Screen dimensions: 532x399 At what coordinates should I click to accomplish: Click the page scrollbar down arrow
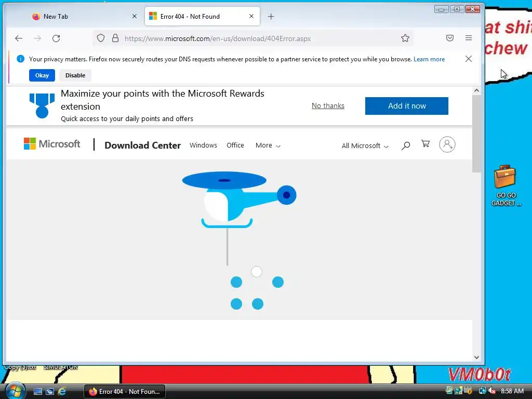click(476, 357)
